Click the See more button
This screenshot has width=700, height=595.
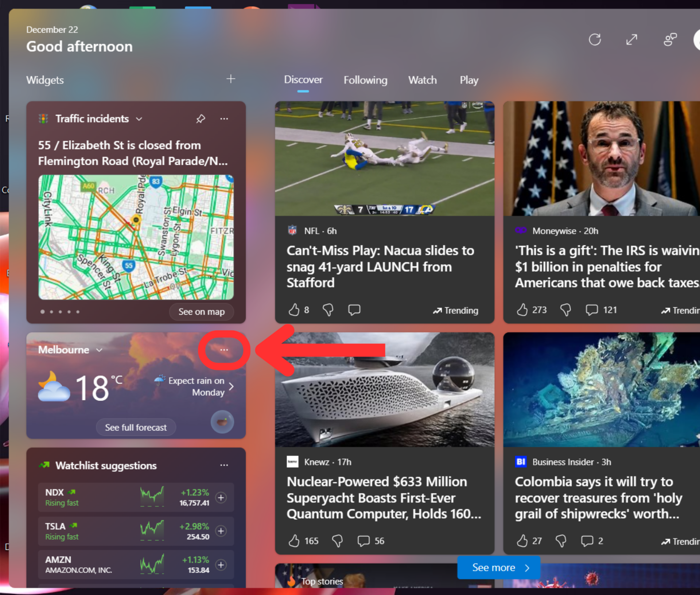click(x=498, y=568)
